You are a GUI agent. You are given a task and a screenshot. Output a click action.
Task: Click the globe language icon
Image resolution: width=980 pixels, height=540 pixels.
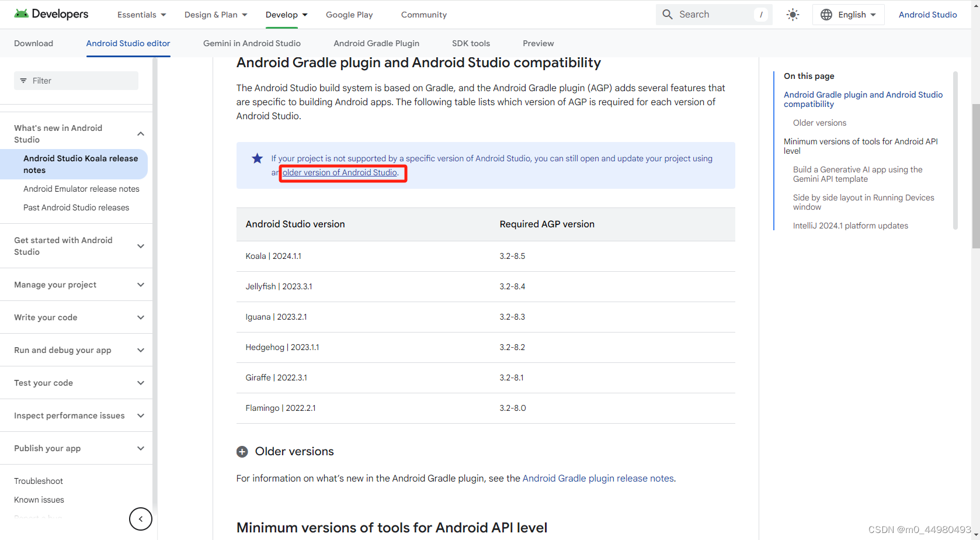826,15
